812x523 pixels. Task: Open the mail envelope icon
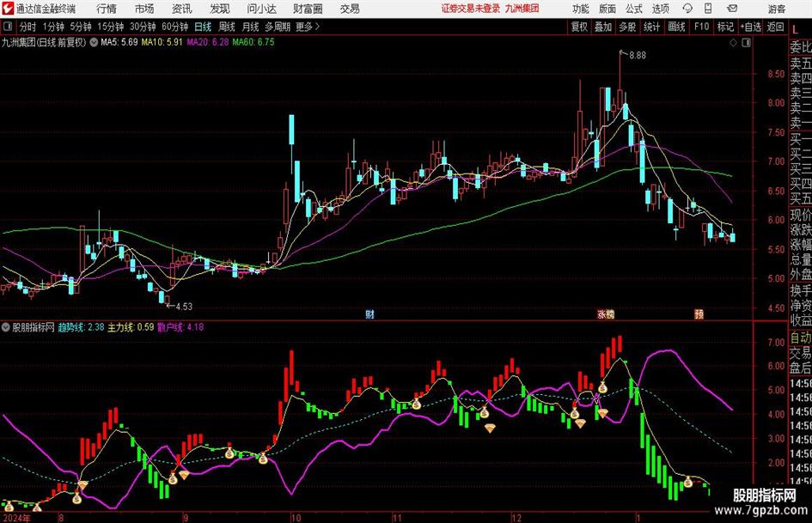(732, 9)
